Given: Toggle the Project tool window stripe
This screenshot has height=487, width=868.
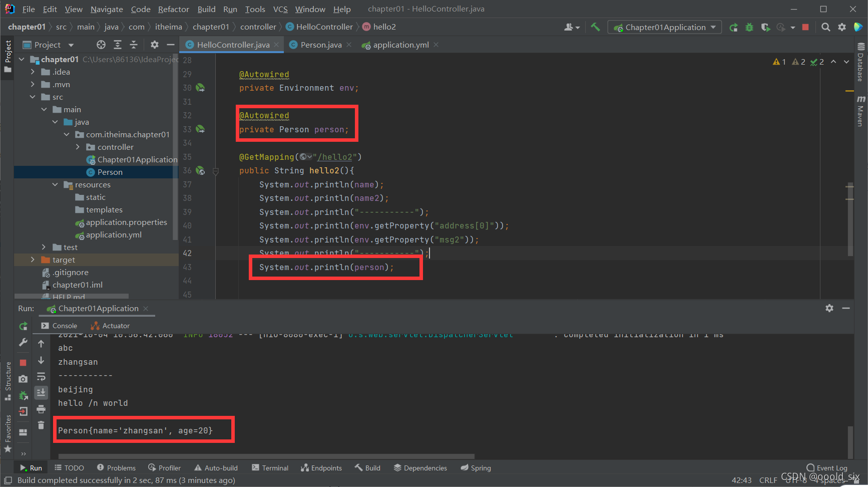Looking at the screenshot, I should [x=8, y=56].
